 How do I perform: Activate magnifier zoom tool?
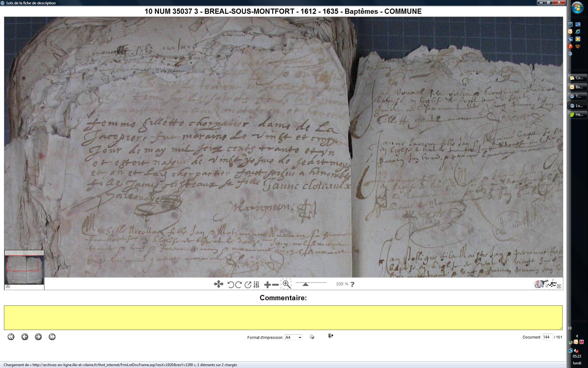(x=286, y=284)
